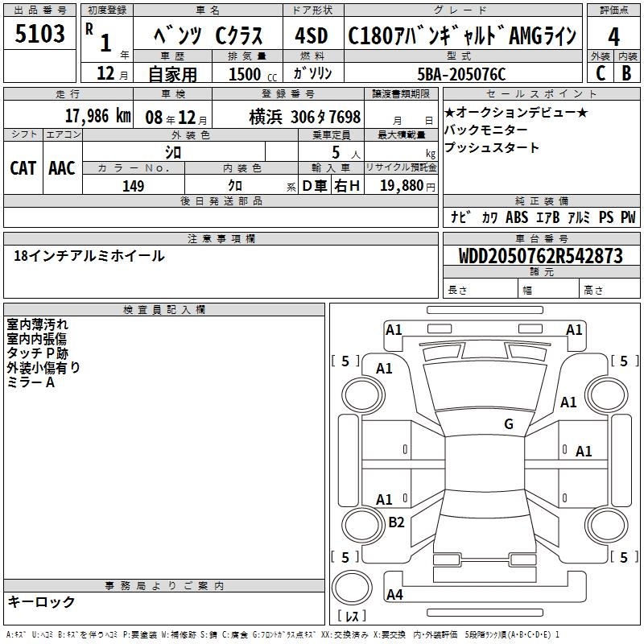
Task: Select the プッシュスタート sales point
Action: [491, 147]
